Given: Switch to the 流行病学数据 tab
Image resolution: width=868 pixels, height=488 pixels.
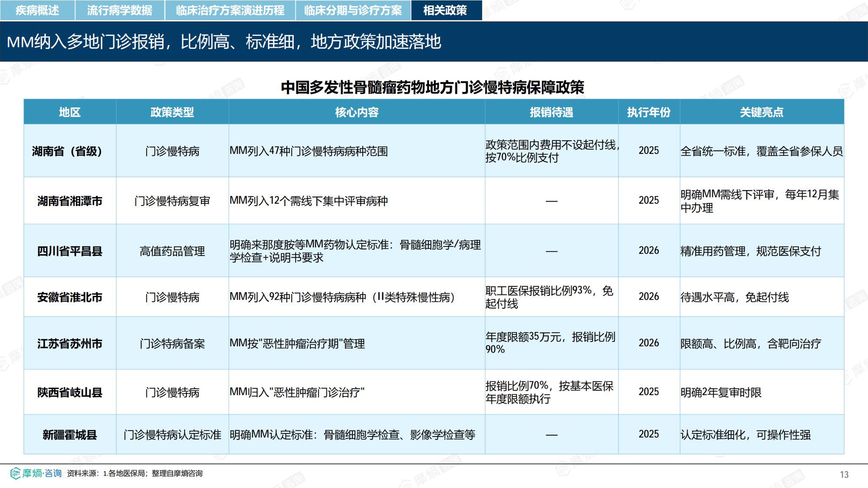Looking at the screenshot, I should [x=120, y=10].
